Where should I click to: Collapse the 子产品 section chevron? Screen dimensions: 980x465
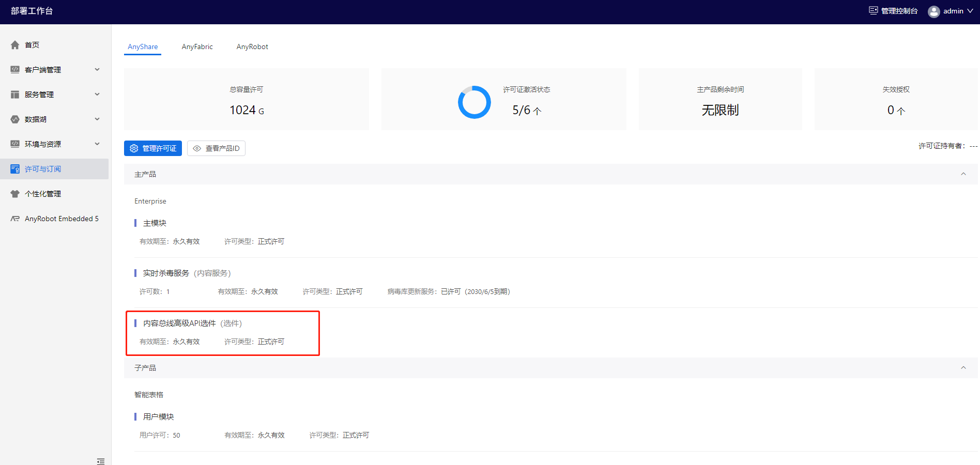[963, 368]
